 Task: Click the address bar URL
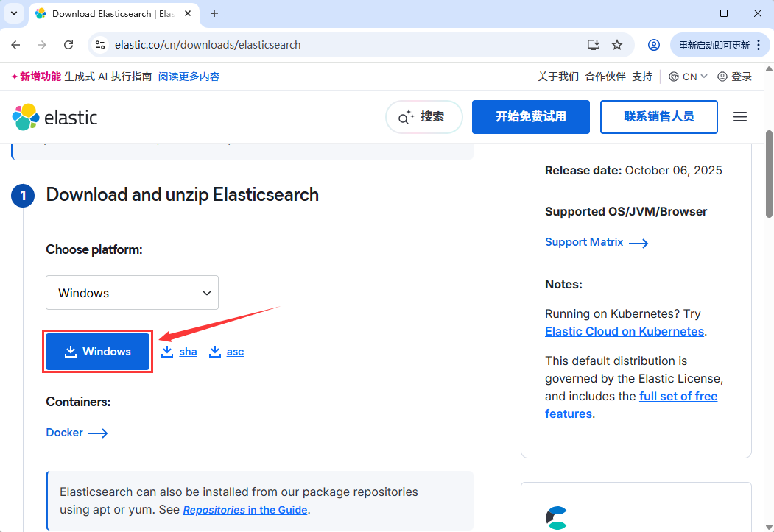(x=208, y=45)
